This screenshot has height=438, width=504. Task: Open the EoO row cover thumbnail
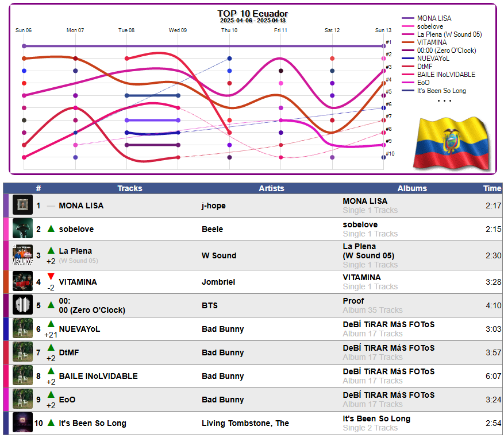(x=22, y=398)
